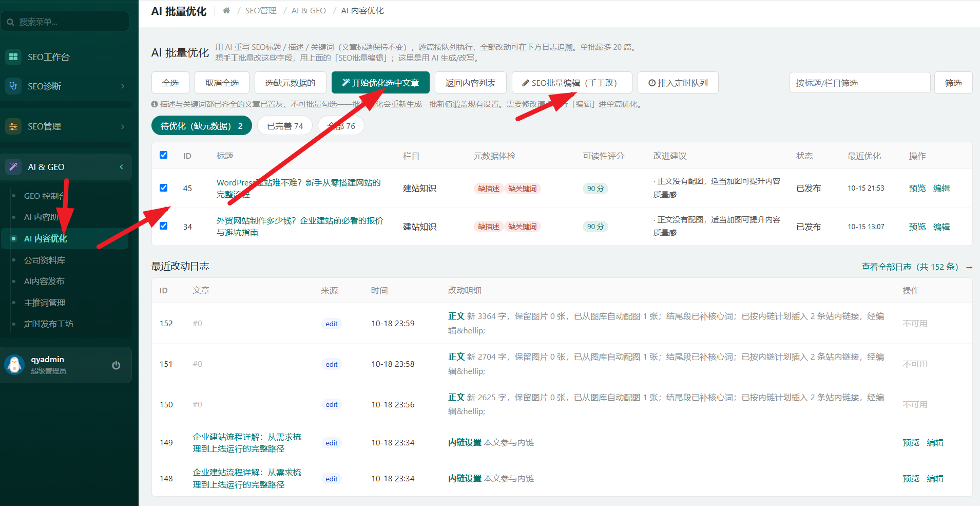Click 缺描述 tag on article 45
The width and height of the screenshot is (980, 506).
(x=488, y=189)
